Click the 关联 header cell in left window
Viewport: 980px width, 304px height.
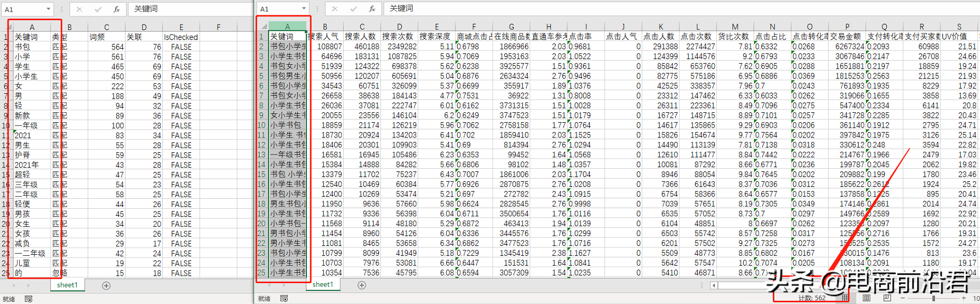pyautogui.click(x=144, y=37)
